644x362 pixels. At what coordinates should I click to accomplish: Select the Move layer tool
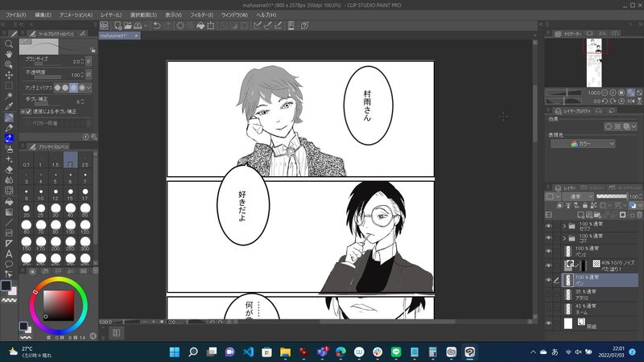pos(9,75)
